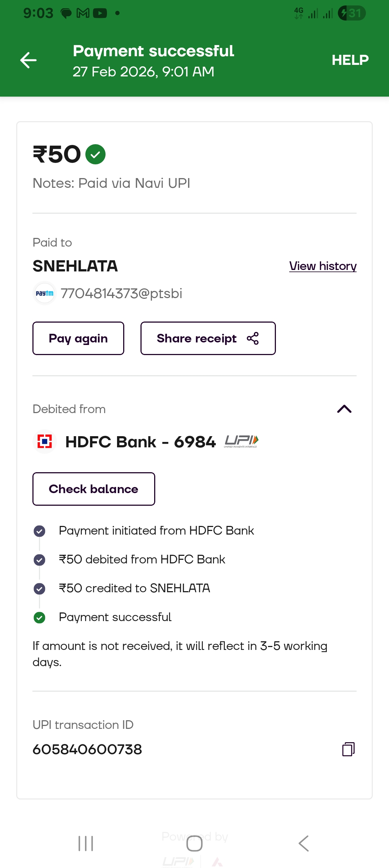The width and height of the screenshot is (389, 868).
Task: Tap the green checkmark beside ₹50
Action: pos(95,154)
